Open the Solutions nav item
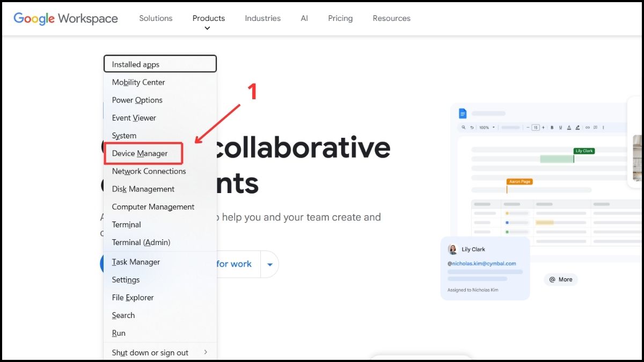This screenshot has height=362, width=644. click(156, 18)
